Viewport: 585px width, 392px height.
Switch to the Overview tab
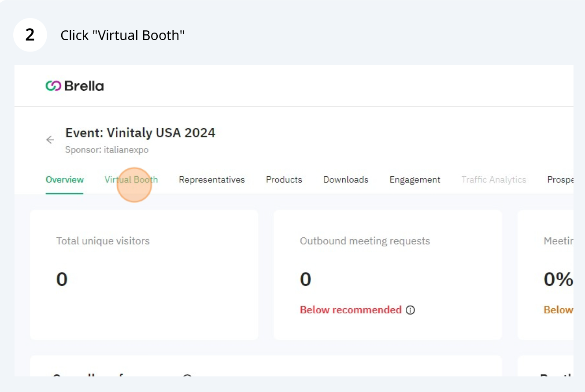click(65, 180)
